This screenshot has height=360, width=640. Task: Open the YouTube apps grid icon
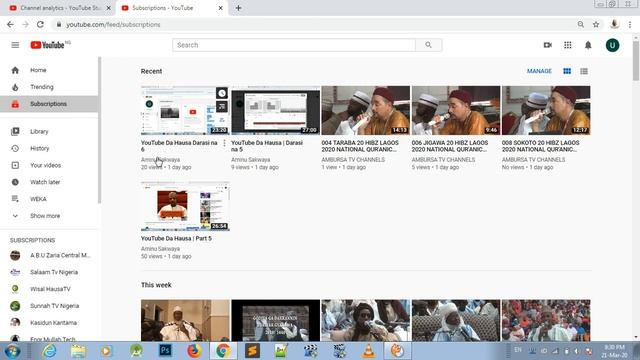coord(568,45)
